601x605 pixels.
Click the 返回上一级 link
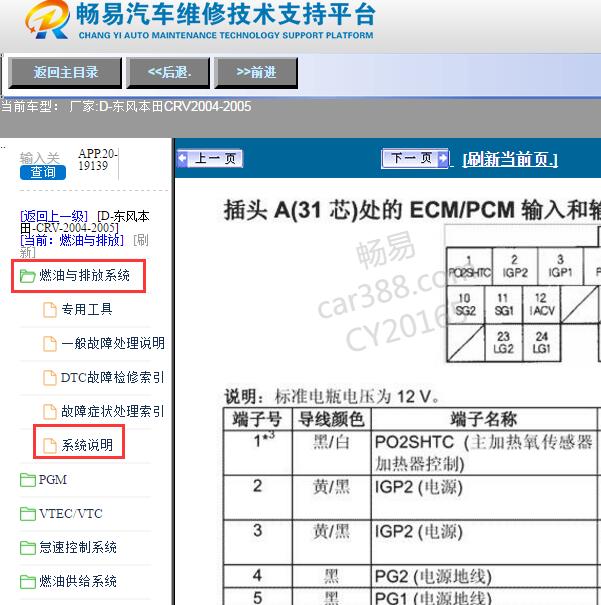coord(54,216)
